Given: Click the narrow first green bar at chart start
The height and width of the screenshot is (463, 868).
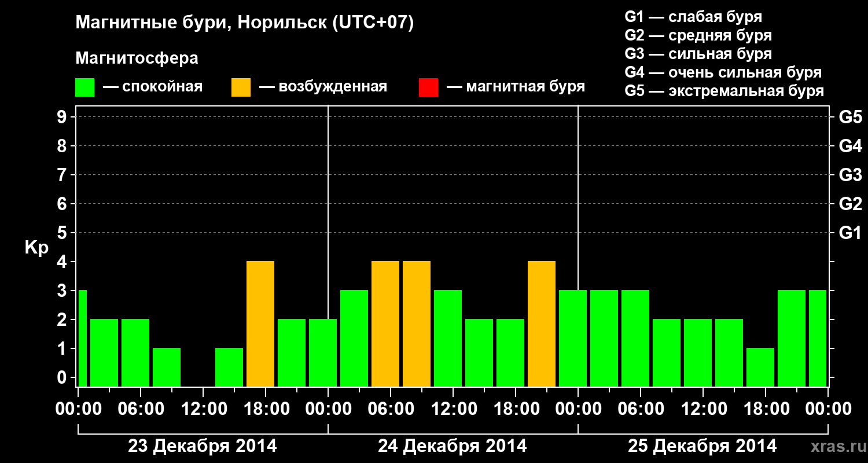Looking at the screenshot, I should click(x=82, y=339).
